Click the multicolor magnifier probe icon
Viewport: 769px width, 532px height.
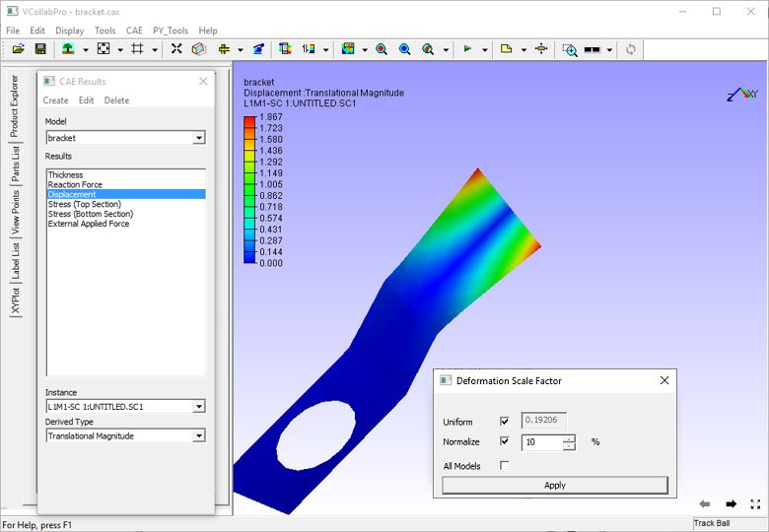coord(428,49)
